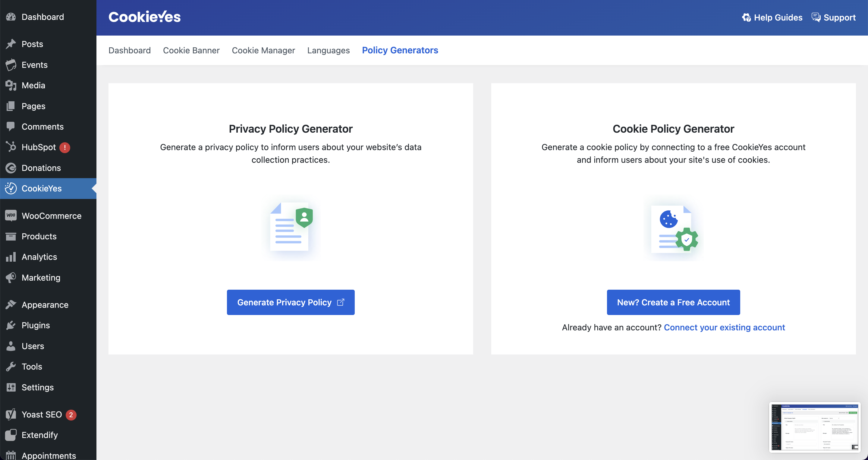Switch to the Cookie Manager tab
The image size is (868, 460).
click(x=263, y=50)
